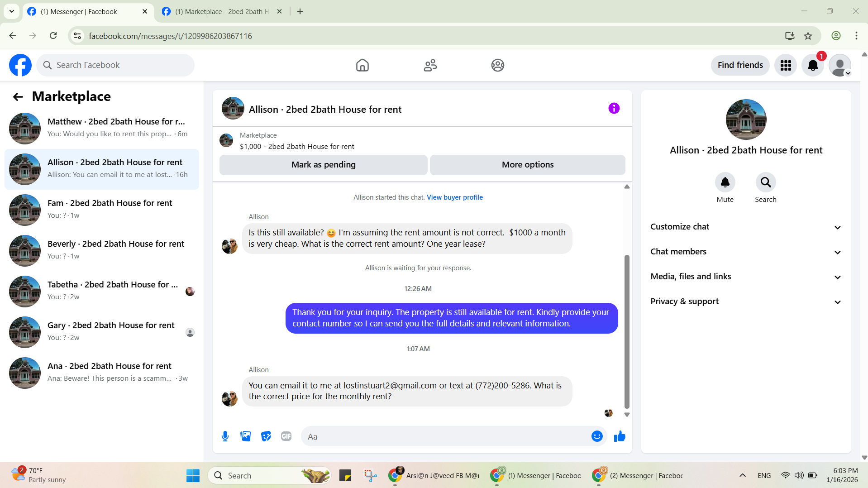Switch to Marketplace 2bed 2bath tab
This screenshot has height=488, width=868.
tap(222, 11)
